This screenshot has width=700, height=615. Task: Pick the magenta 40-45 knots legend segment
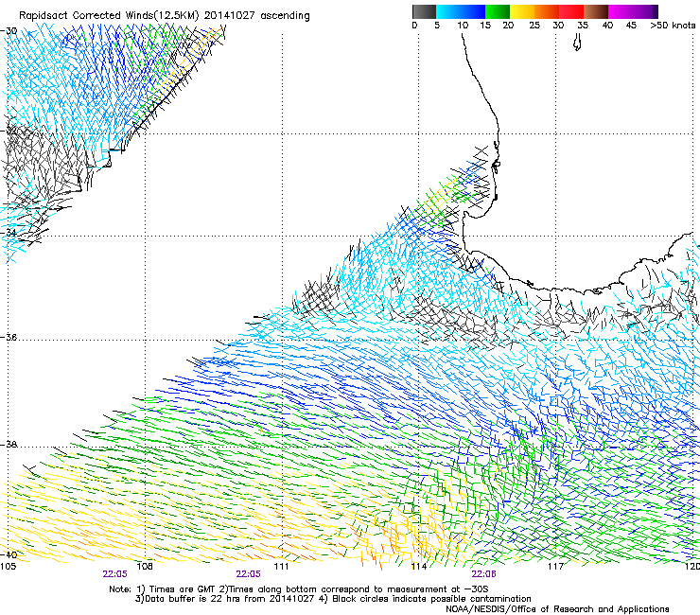click(621, 11)
